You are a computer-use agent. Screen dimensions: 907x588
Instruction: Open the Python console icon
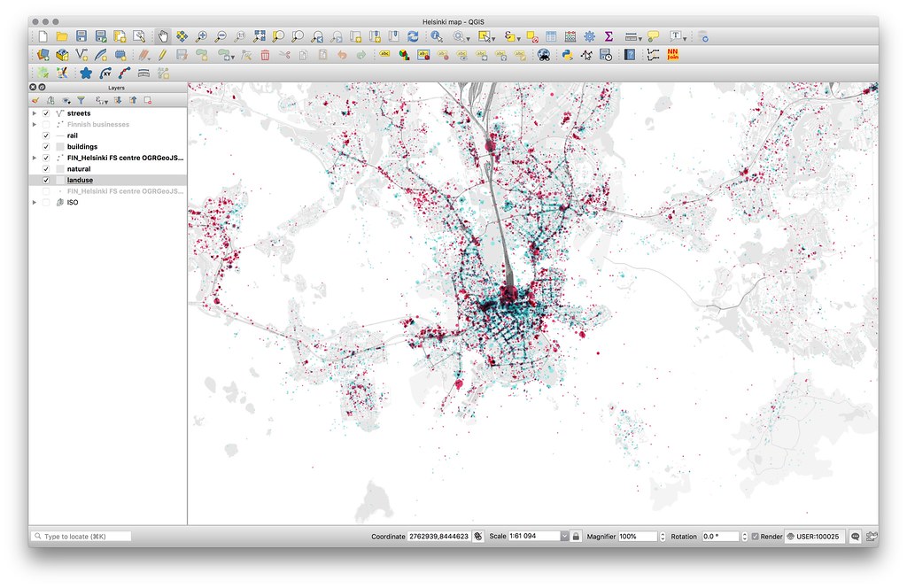pos(568,55)
